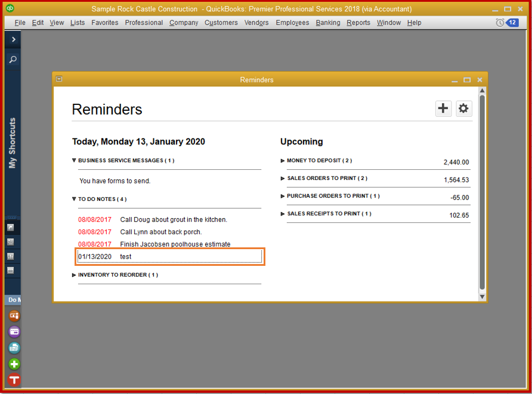The image size is (532, 394).
Task: Open the Reports menu
Action: coord(358,23)
